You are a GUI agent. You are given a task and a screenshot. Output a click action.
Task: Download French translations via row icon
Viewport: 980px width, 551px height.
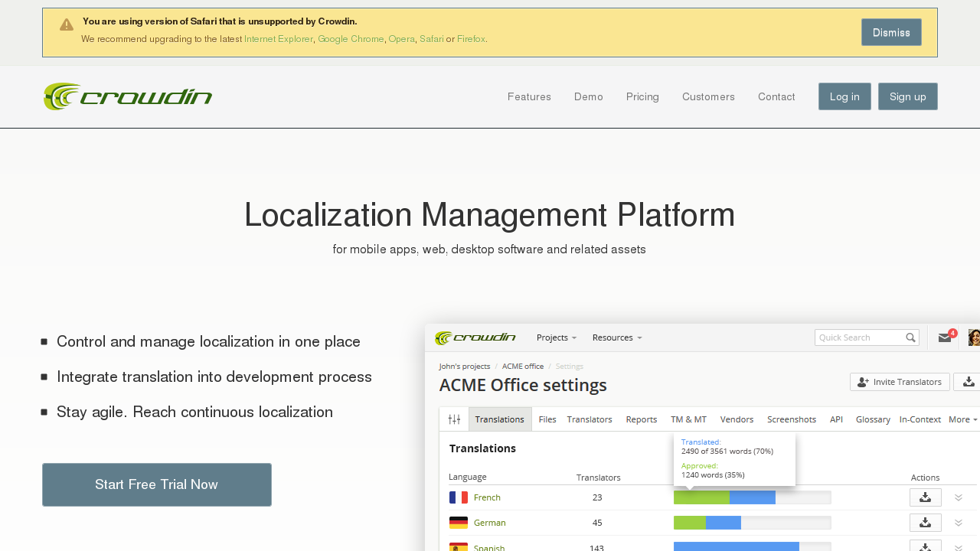(925, 497)
